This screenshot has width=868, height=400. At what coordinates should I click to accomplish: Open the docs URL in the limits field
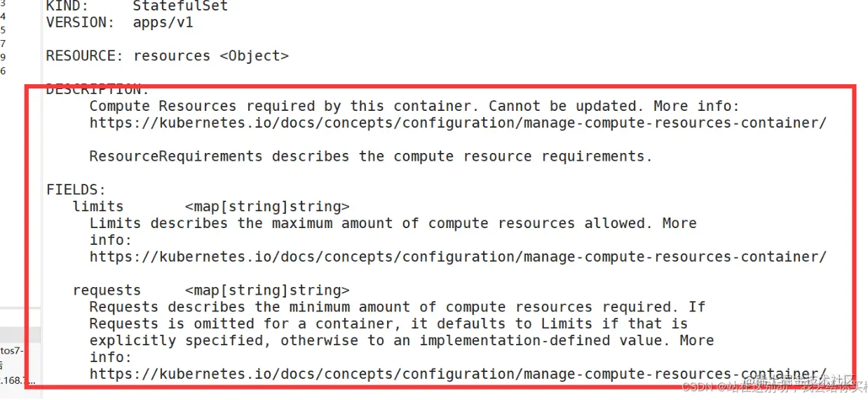click(x=458, y=257)
